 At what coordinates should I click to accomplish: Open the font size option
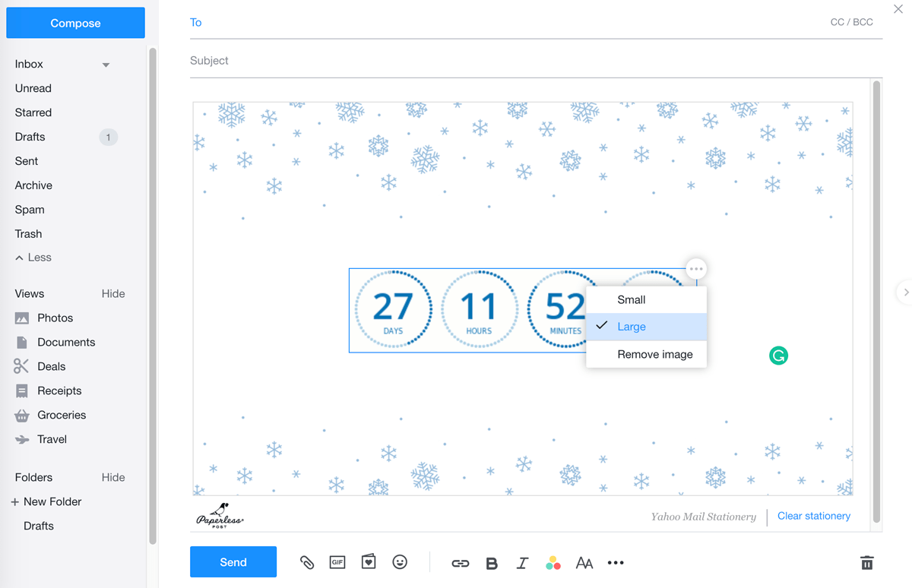pyautogui.click(x=584, y=563)
